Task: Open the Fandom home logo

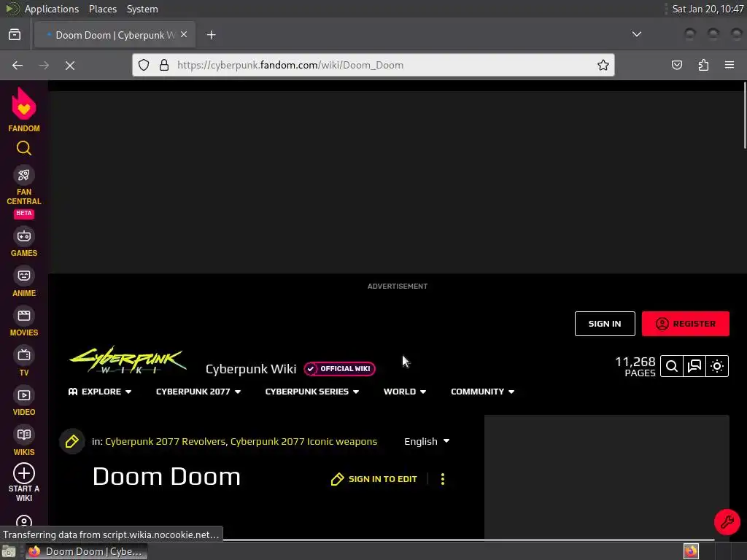Action: (x=24, y=109)
